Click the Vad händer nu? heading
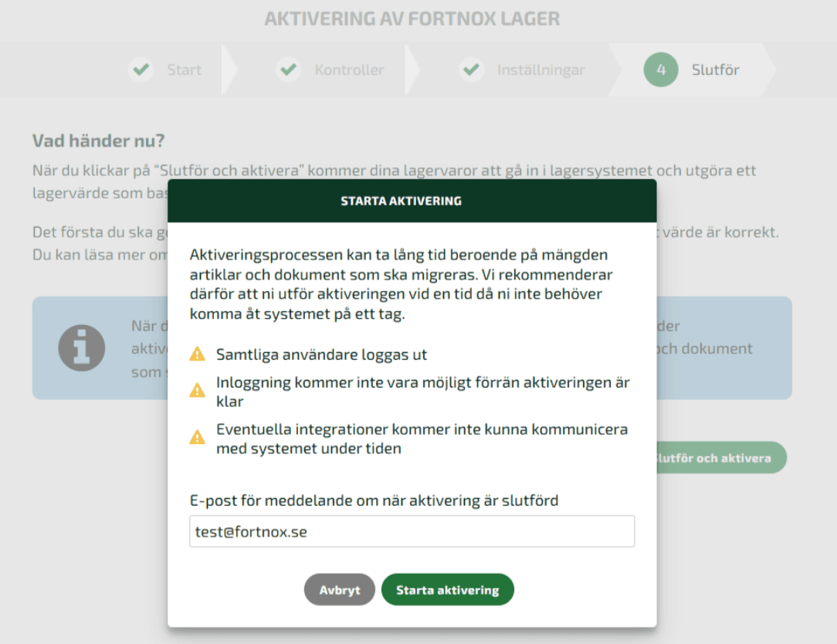The height and width of the screenshot is (644, 837). (x=99, y=141)
